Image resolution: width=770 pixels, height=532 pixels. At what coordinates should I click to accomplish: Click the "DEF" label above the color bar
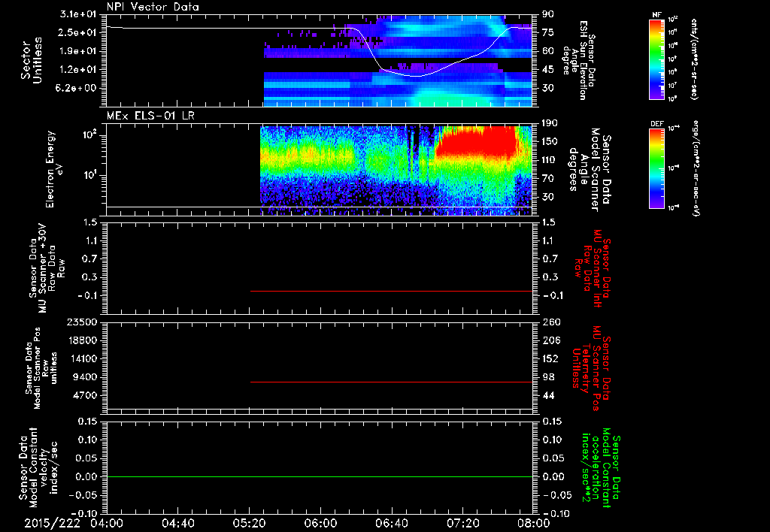pyautogui.click(x=657, y=124)
